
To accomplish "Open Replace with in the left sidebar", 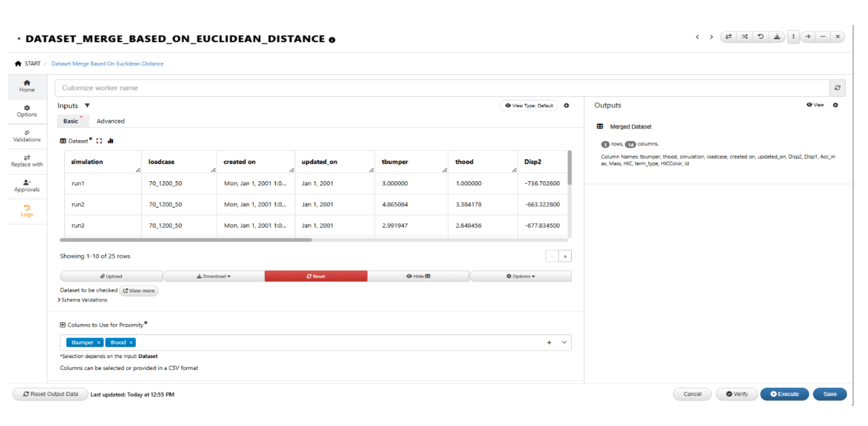I will [27, 161].
